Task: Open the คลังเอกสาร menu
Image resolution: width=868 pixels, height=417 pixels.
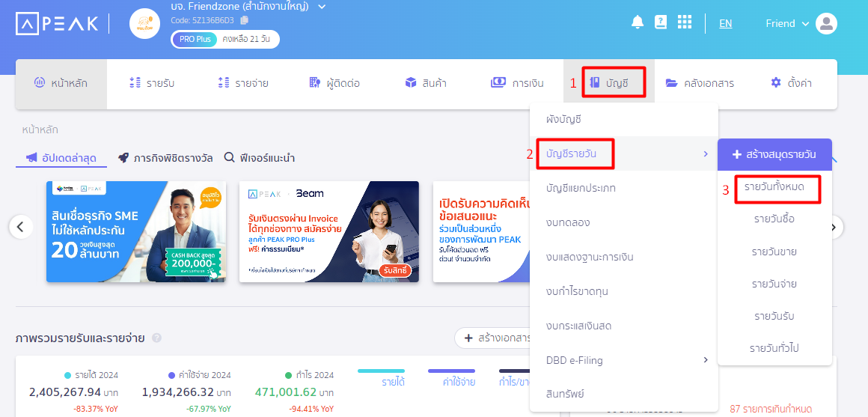Action: click(x=700, y=84)
